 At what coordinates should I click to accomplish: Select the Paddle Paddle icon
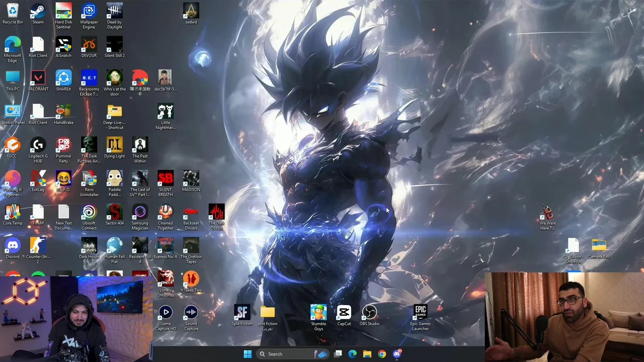pos(114,184)
